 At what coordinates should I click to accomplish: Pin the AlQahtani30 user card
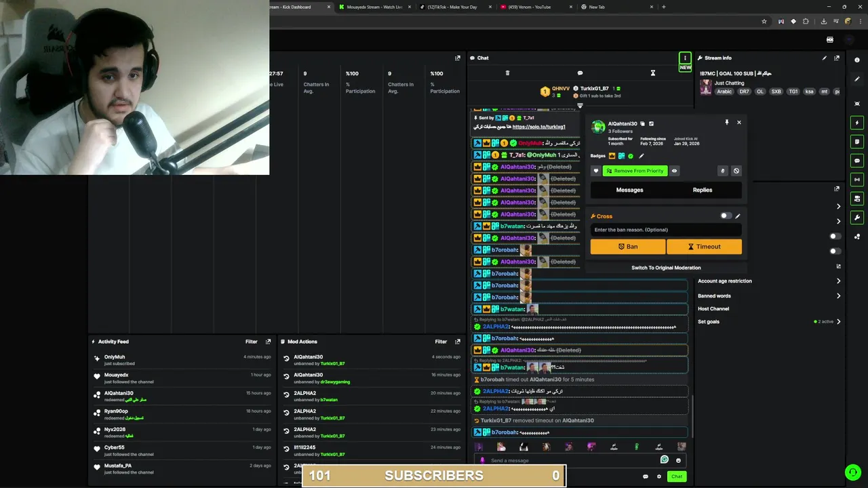(726, 123)
